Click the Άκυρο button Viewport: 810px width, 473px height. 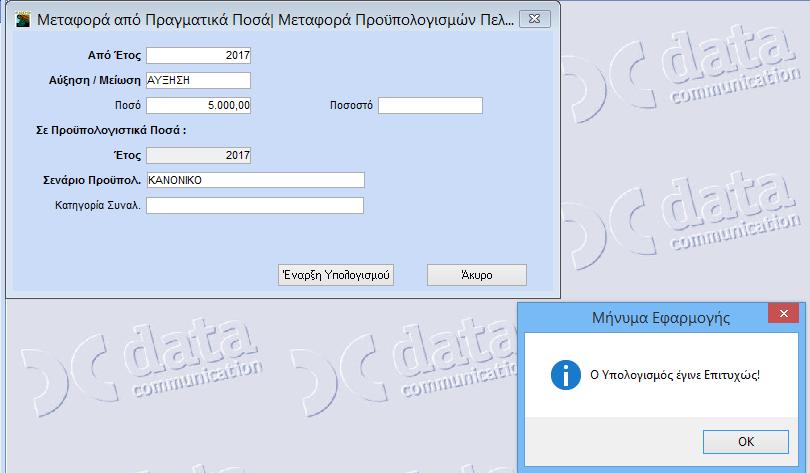pos(477,275)
